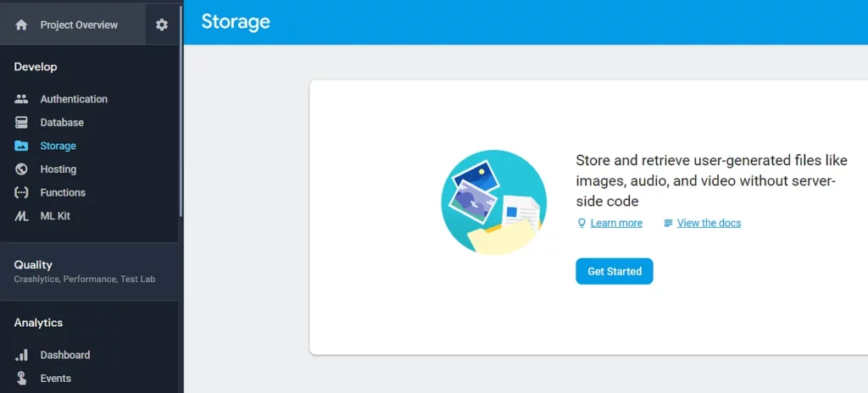Expand the Quality section
Screen dimensions: 868x393
[89, 271]
